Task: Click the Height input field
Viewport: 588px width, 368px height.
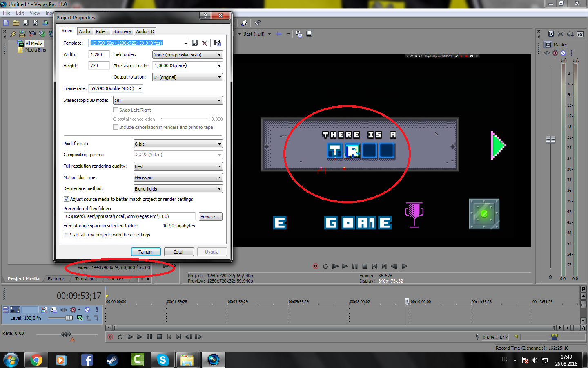Action: tap(99, 65)
